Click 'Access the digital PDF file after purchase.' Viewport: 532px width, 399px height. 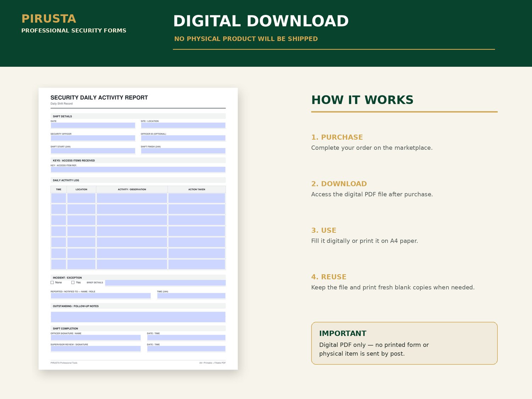pyautogui.click(x=372, y=194)
